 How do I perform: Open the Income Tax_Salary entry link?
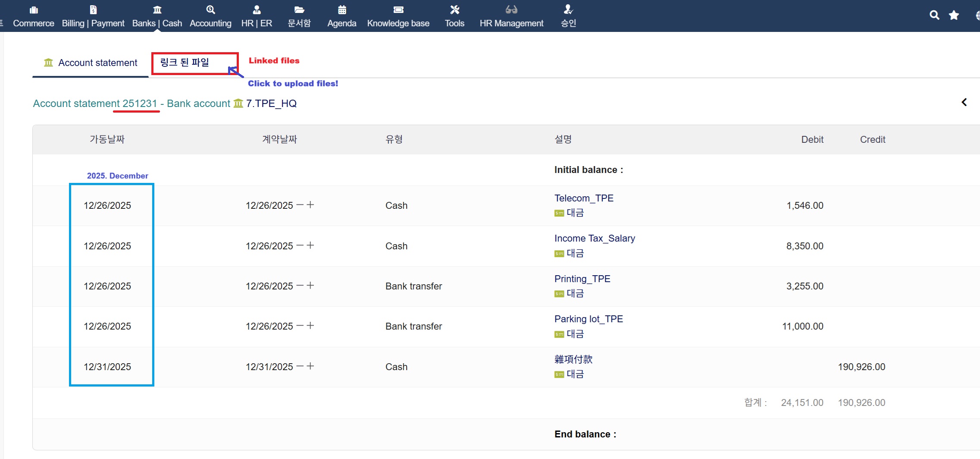tap(595, 238)
